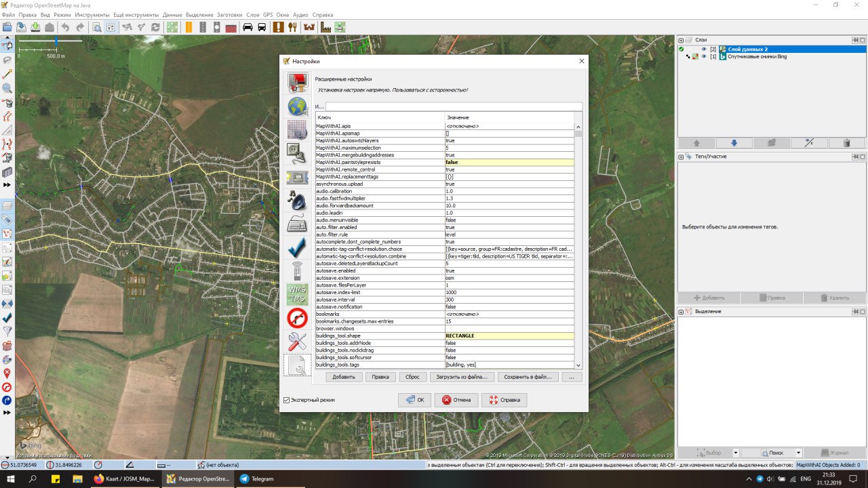Click the Preferences toolbar icon
Screen dimensions: 868x488
click(x=111, y=27)
